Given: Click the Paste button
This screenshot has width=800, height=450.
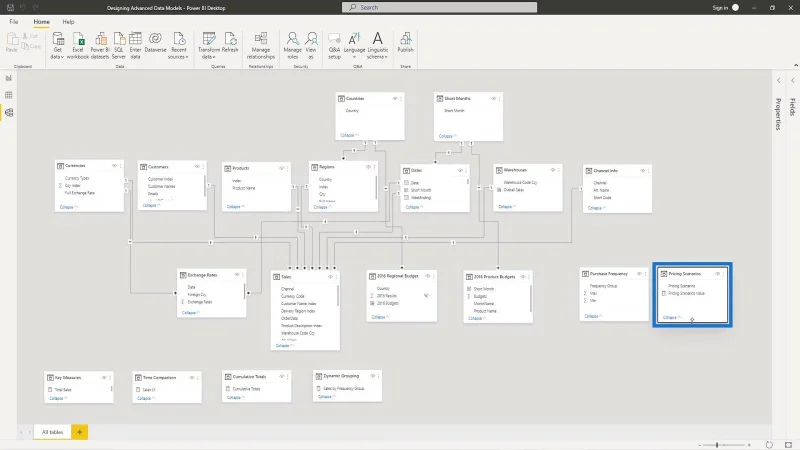Looking at the screenshot, I should click(12, 43).
